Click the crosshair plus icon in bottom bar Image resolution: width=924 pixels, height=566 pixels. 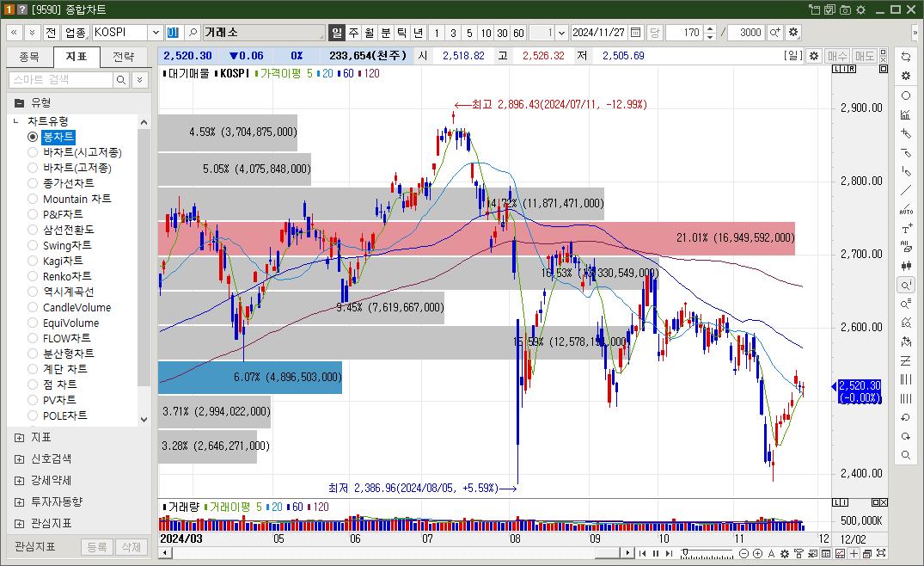(x=854, y=554)
